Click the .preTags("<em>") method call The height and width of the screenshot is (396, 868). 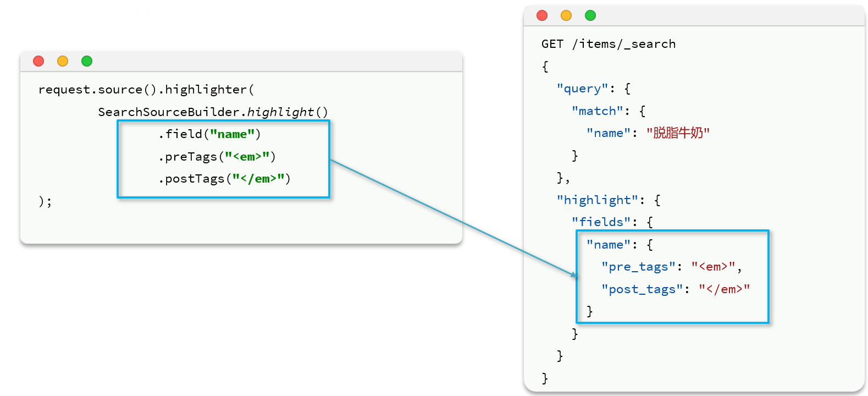click(217, 157)
